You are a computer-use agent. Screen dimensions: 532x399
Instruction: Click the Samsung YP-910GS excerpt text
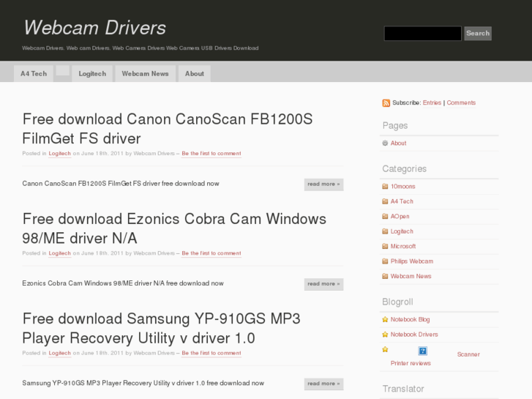click(143, 384)
